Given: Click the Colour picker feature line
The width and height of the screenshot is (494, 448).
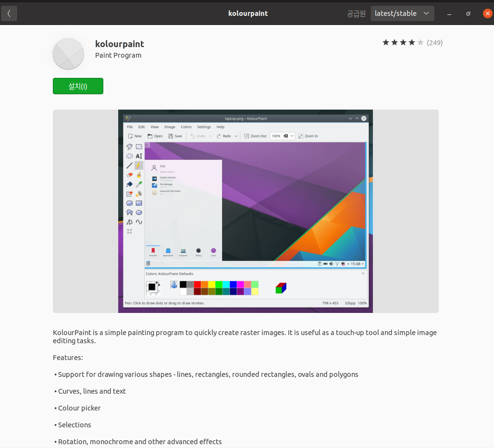Looking at the screenshot, I should [77, 408].
